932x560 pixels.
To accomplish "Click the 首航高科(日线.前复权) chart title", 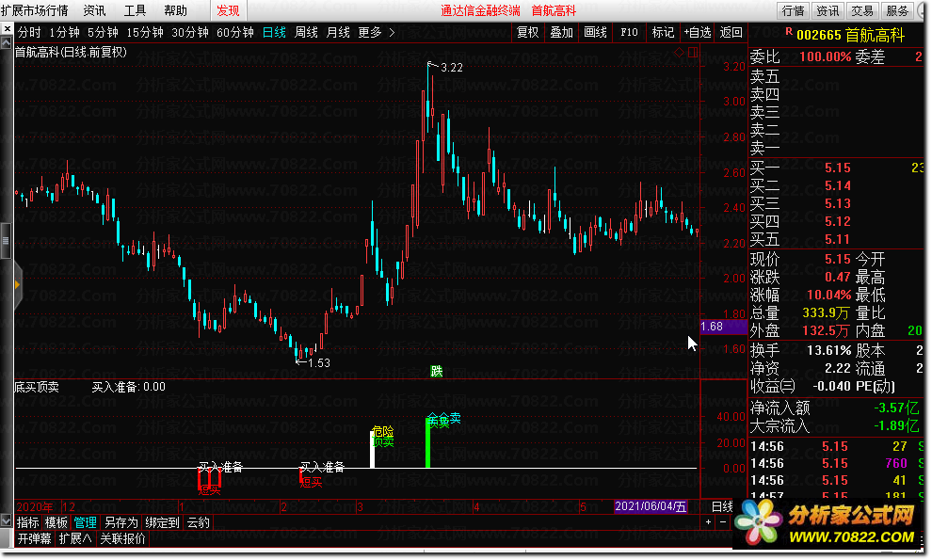I will [x=71, y=53].
